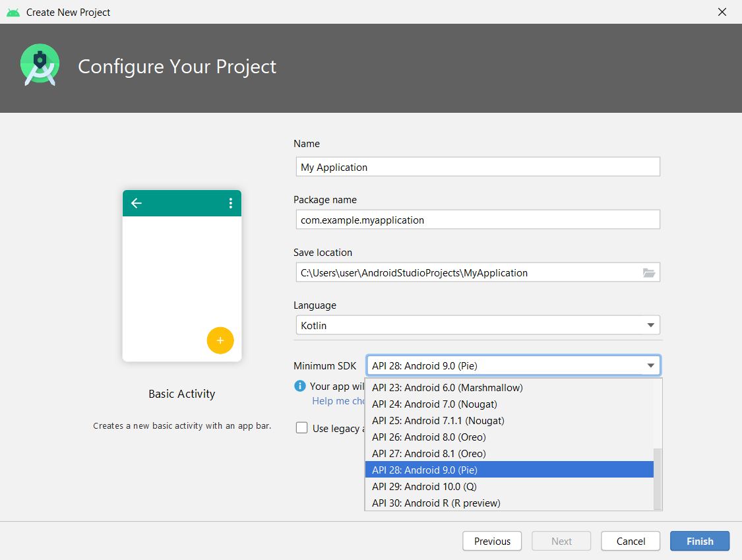Click the blue info icon under Minimum SDK
The height and width of the screenshot is (560, 742).
[x=300, y=386]
